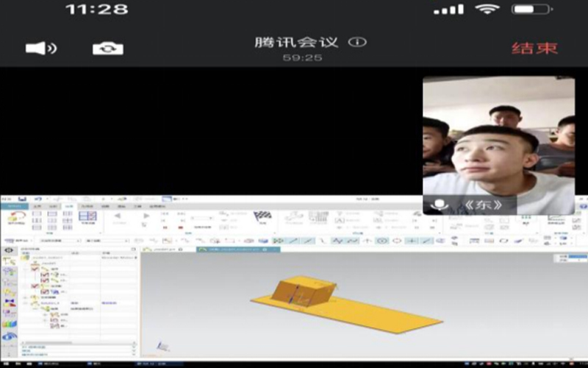The height and width of the screenshot is (368, 588).
Task: Click the highlighted zigzag polyline snap icon
Action: (x=337, y=241)
